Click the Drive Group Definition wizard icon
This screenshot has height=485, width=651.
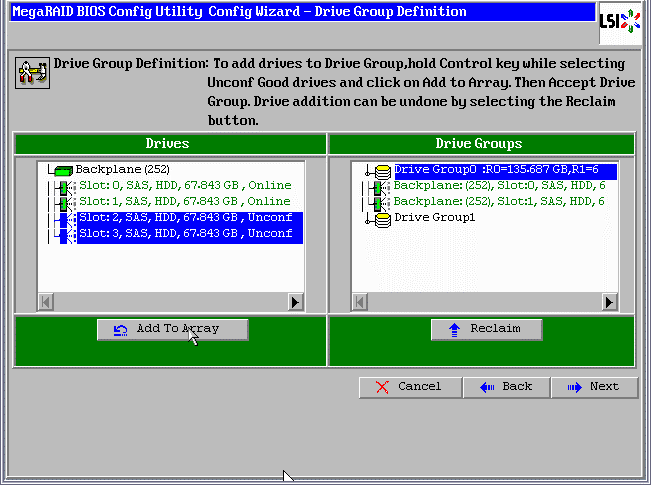pyautogui.click(x=30, y=74)
